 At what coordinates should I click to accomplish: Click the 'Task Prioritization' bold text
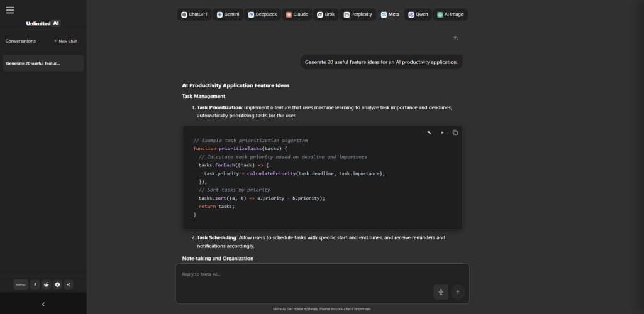click(x=219, y=107)
